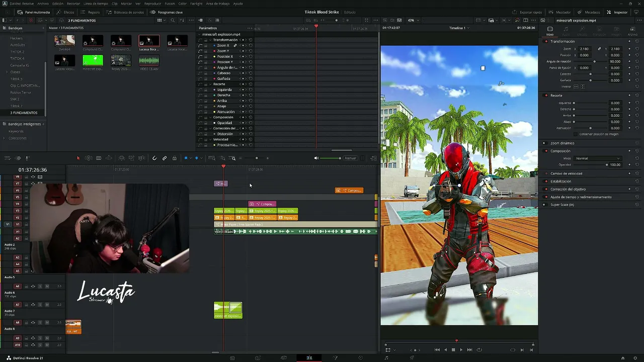
Task: Go to home project manager icon
Action: click(623, 358)
